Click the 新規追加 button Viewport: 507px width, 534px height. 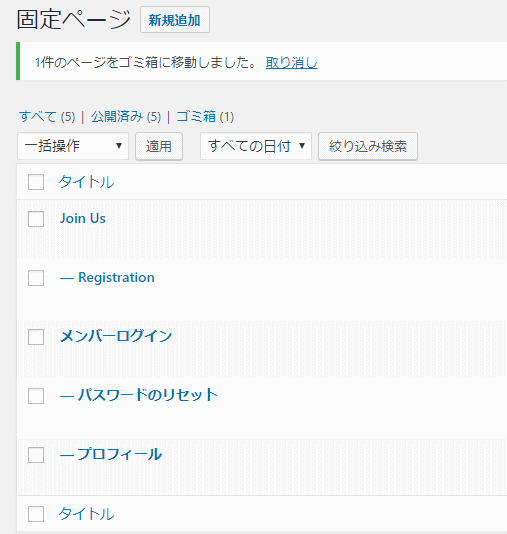pyautogui.click(x=175, y=20)
